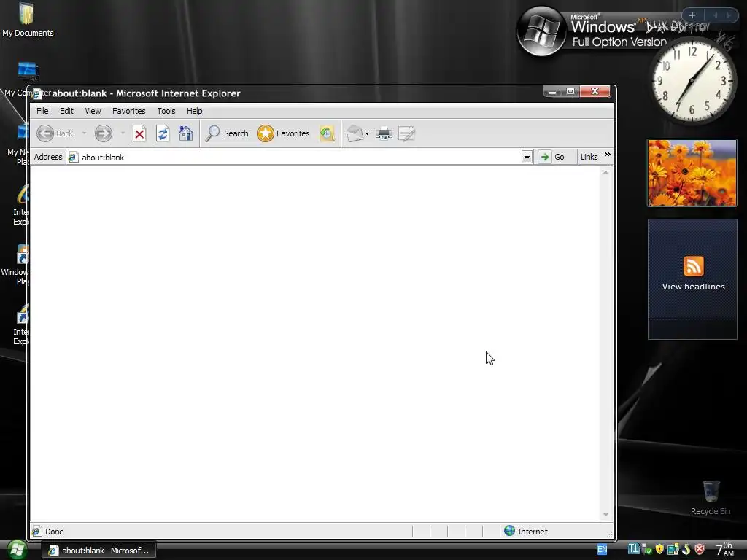Click the Done status text
This screenshot has width=747, height=560.
(x=54, y=532)
